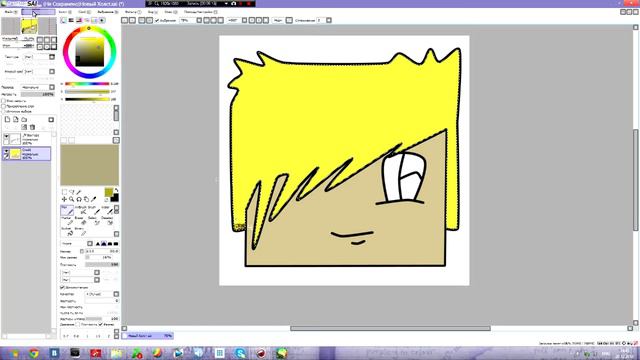Toggle the advanced settings checkbox
Image resolution: width=640 pixels, height=360 pixels.
[x=62, y=287]
